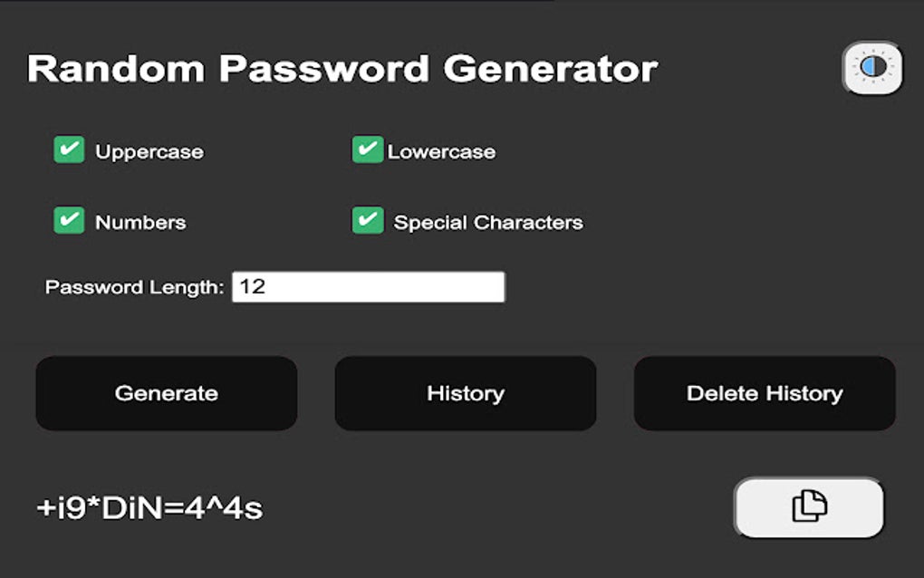Disable the Lowercase checkbox

point(367,150)
